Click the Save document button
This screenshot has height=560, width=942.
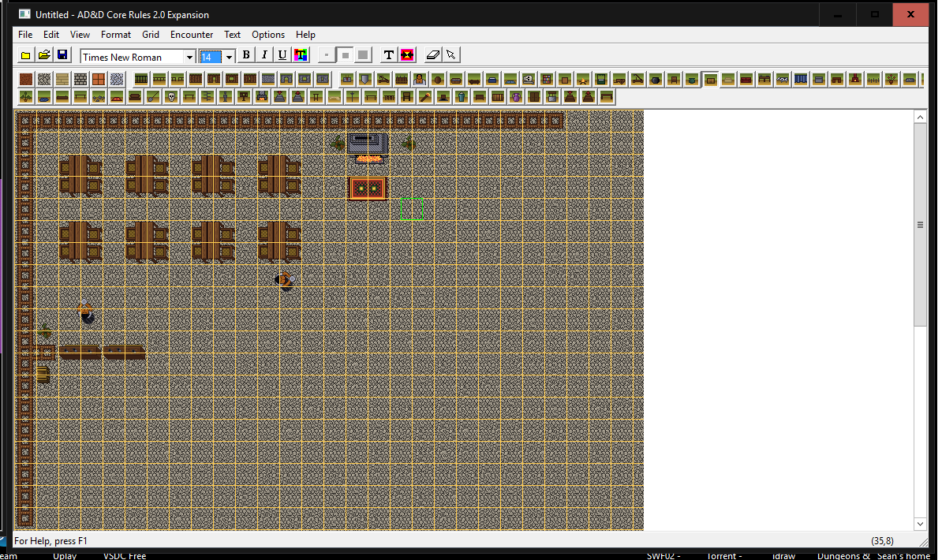click(62, 54)
